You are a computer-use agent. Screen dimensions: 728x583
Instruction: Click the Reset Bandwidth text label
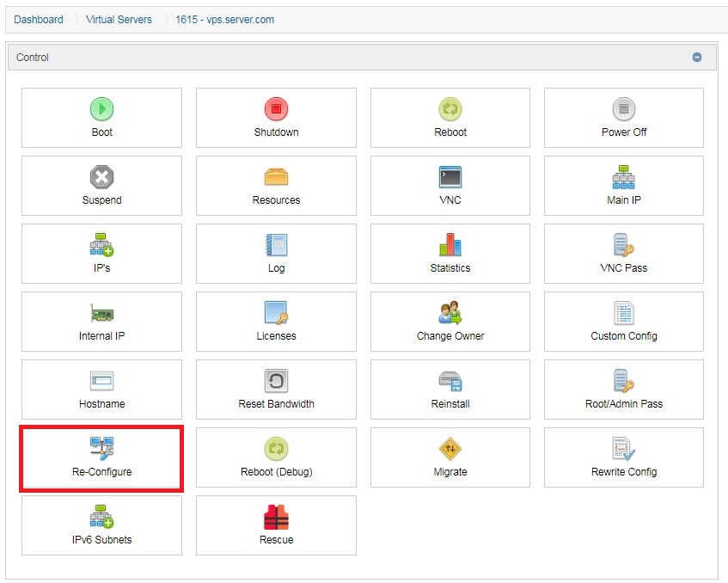tap(276, 403)
